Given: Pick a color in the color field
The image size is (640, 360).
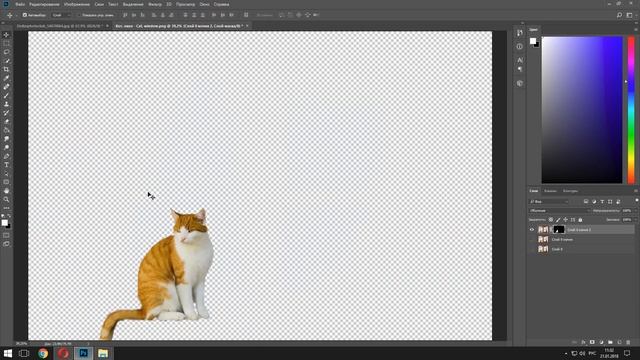Looking at the screenshot, I should (582, 110).
